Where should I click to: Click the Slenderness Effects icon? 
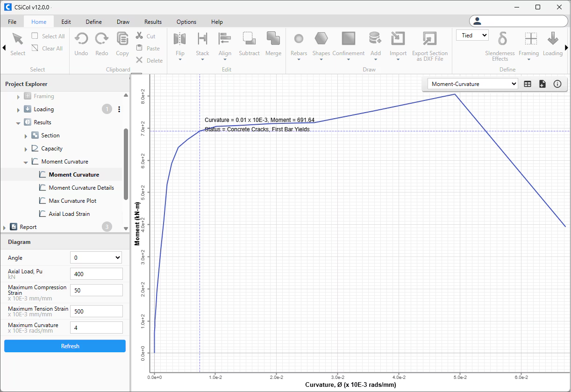click(502, 39)
